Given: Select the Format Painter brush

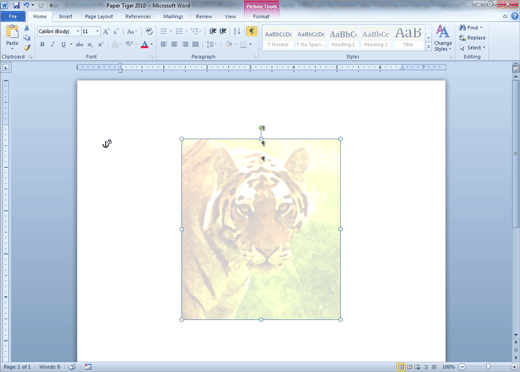Looking at the screenshot, I should 27,47.
